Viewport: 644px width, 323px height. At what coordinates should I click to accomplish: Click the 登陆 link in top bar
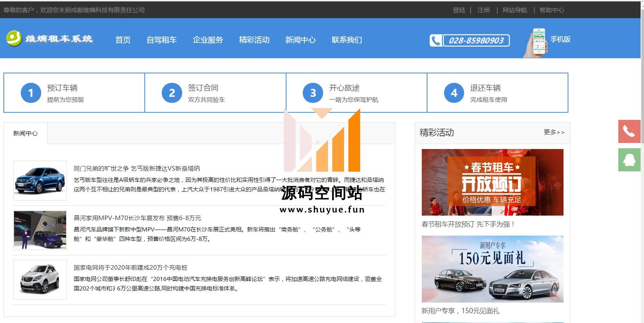(x=459, y=10)
